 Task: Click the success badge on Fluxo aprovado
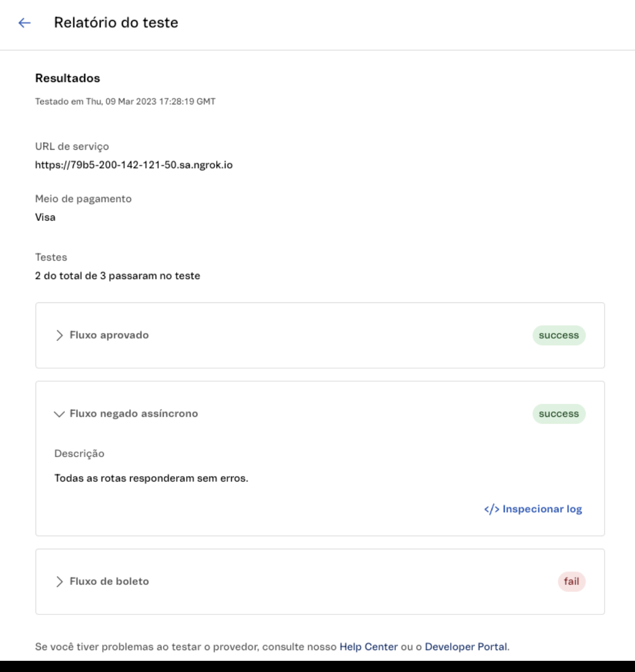tap(558, 335)
